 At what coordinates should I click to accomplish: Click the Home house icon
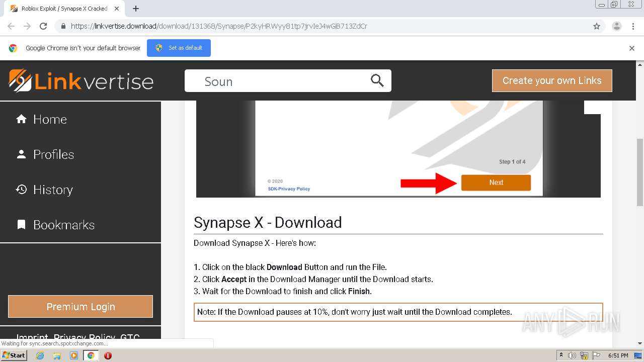click(21, 119)
